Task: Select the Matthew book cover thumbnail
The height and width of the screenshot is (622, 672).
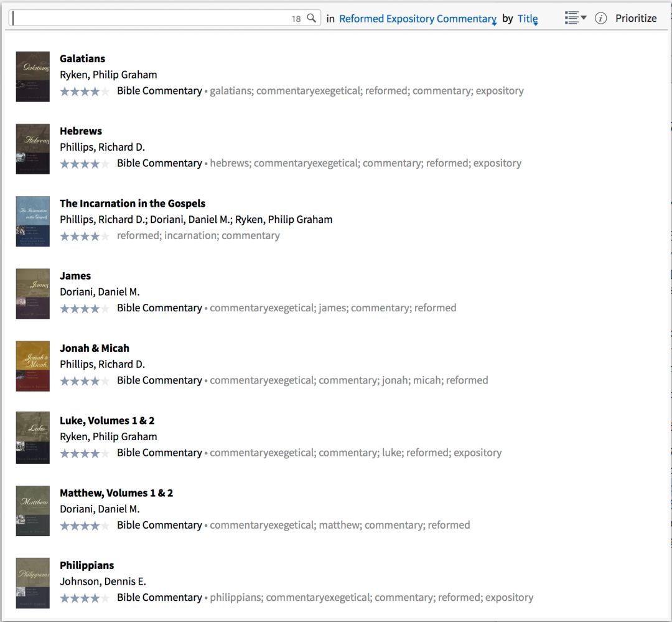Action: click(x=32, y=511)
